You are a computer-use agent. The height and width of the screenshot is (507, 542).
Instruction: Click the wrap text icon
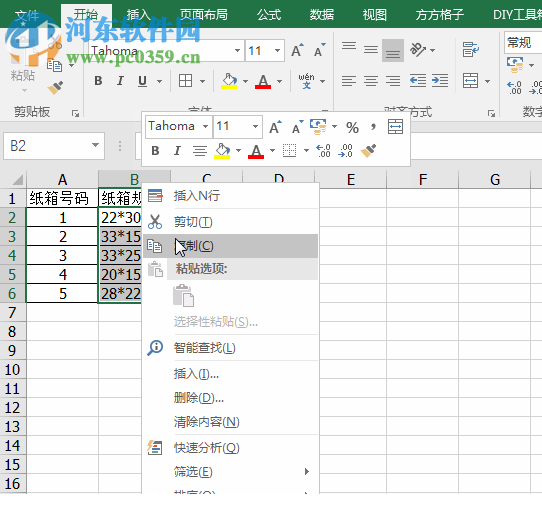[471, 50]
